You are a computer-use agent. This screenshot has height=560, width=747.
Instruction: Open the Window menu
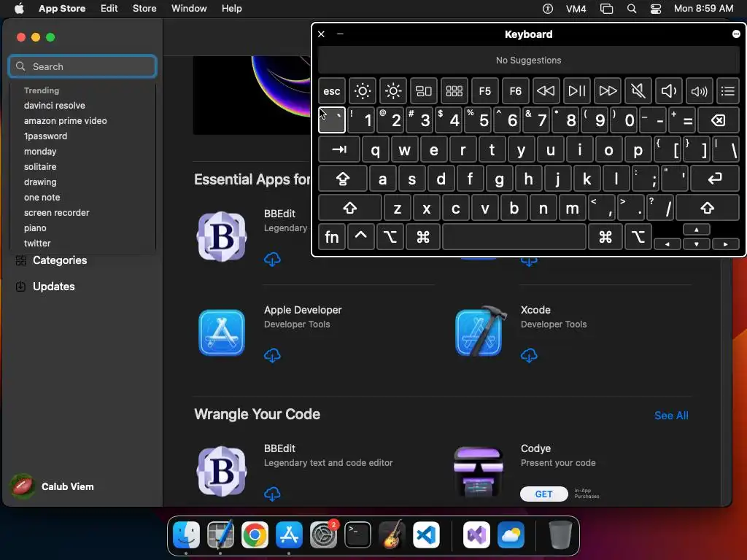[189, 8]
